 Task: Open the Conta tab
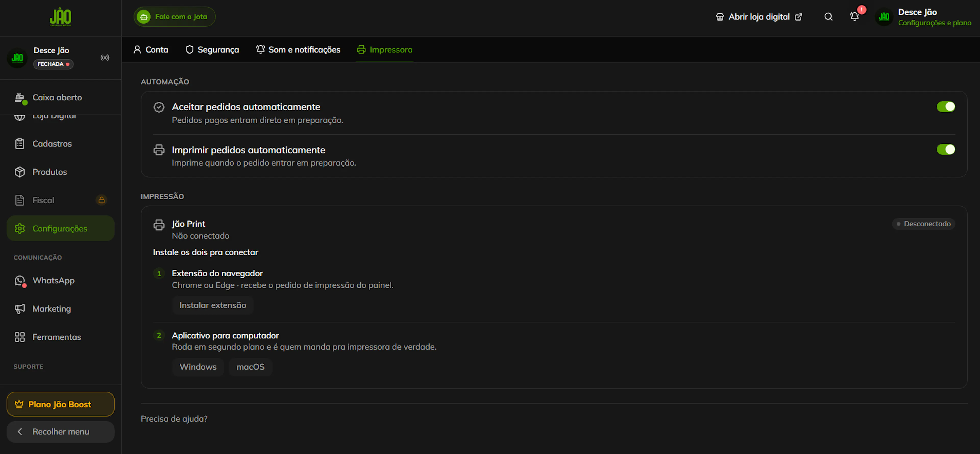pos(151,50)
